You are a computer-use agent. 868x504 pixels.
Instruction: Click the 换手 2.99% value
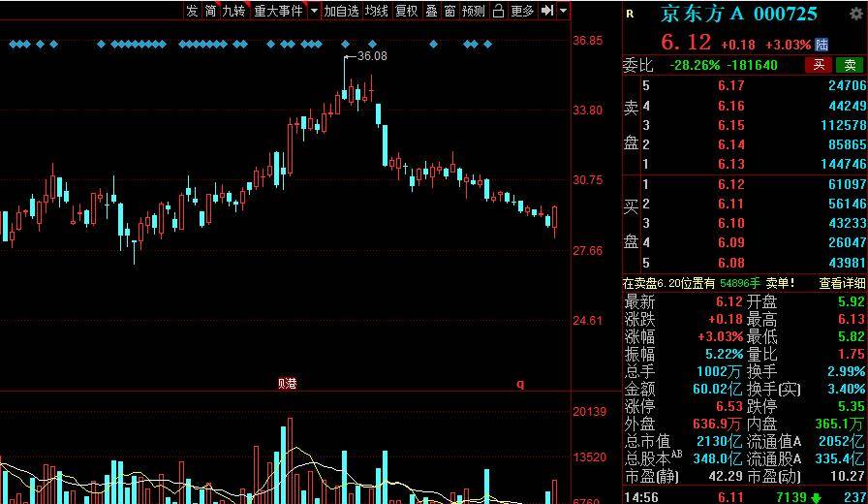point(847,371)
